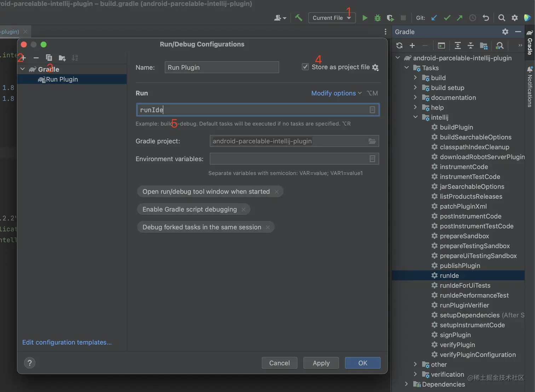The height and width of the screenshot is (392, 535).
Task: Remove 'Open run/debug tool window when started' chip
Action: coord(277,192)
